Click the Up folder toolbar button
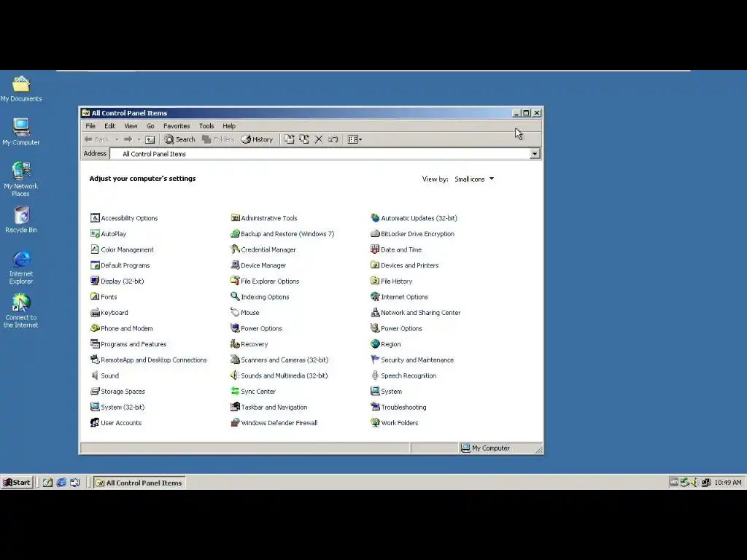The image size is (747, 560). click(x=150, y=139)
